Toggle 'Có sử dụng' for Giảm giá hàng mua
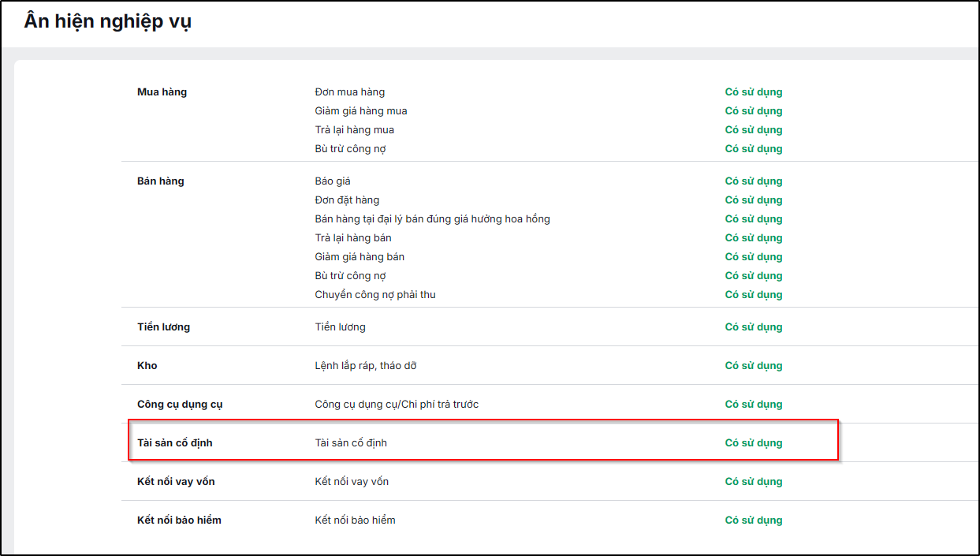 (754, 111)
